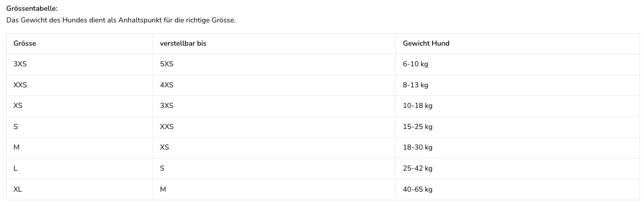
Task: Click the Grössentabelle heading text
Action: point(32,9)
